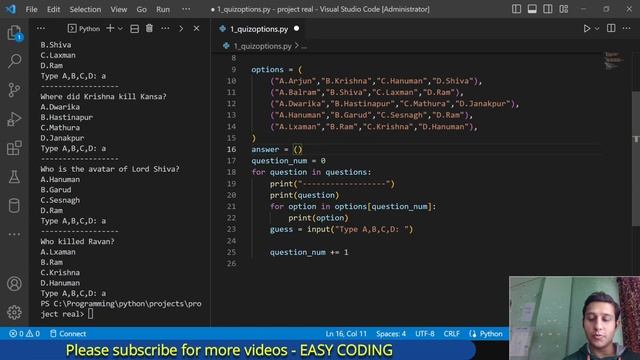Viewport: 640px width, 360px height.
Task: Click the unsaved dot on 1_quizoptions.py tab
Action: point(297,29)
